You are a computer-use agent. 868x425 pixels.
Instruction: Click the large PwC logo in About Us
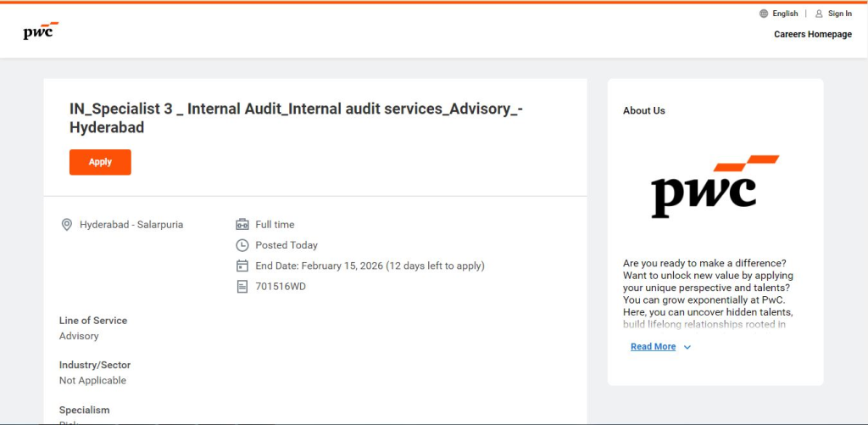pos(715,186)
